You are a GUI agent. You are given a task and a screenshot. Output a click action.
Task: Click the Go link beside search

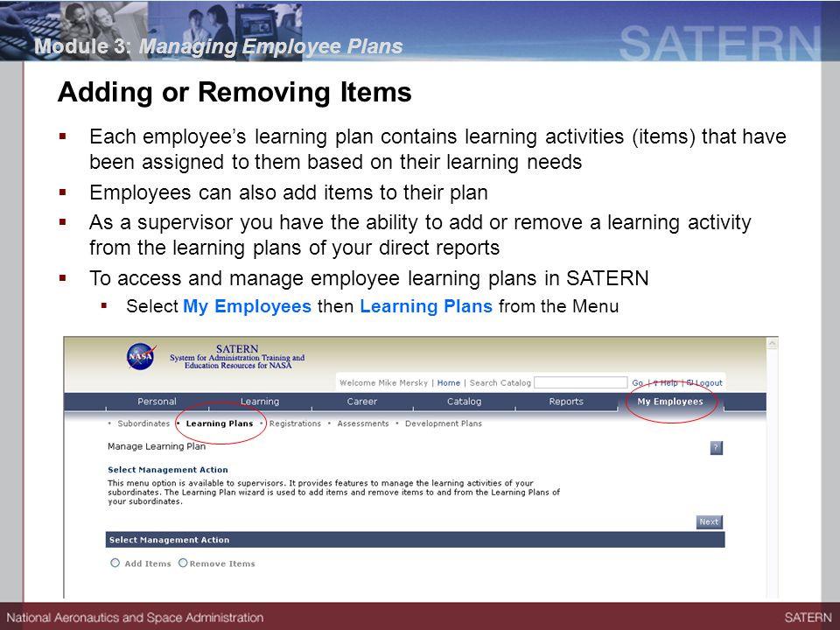[x=638, y=382]
